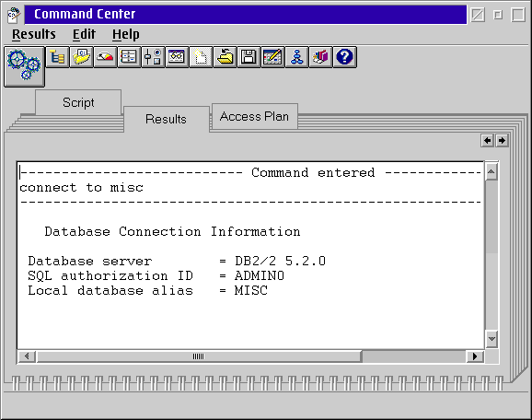
Task: Open the Edit menu
Action: (x=84, y=34)
